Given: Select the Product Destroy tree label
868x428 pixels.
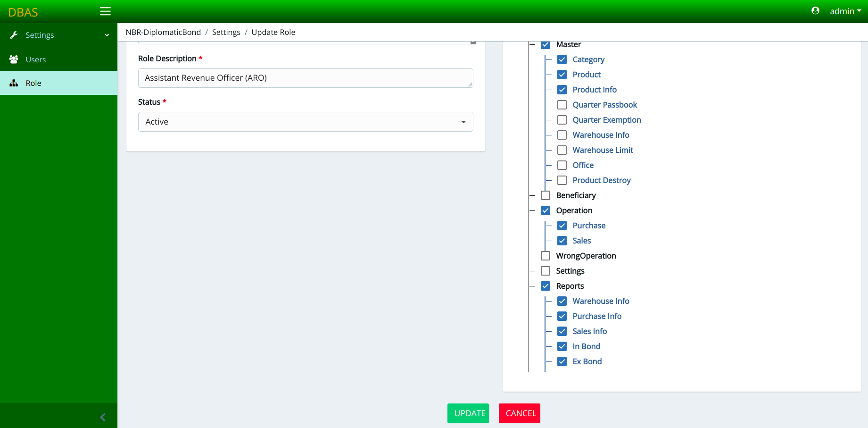Looking at the screenshot, I should click(602, 180).
